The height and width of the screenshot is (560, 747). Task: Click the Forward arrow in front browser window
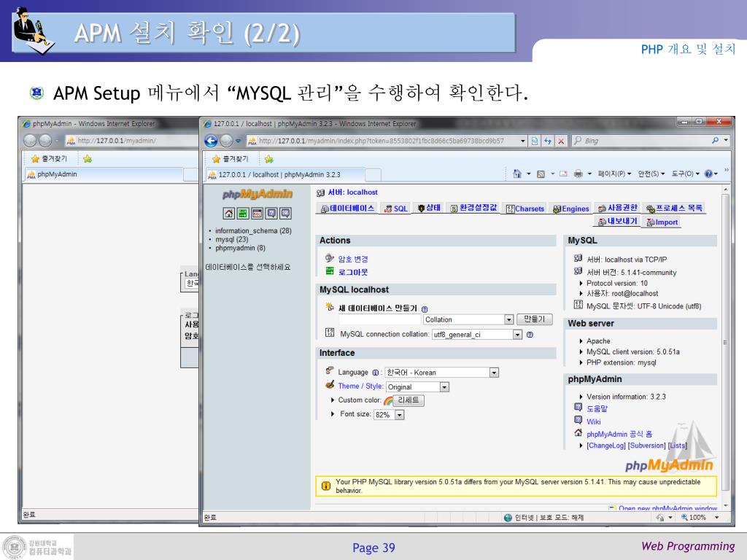227,141
